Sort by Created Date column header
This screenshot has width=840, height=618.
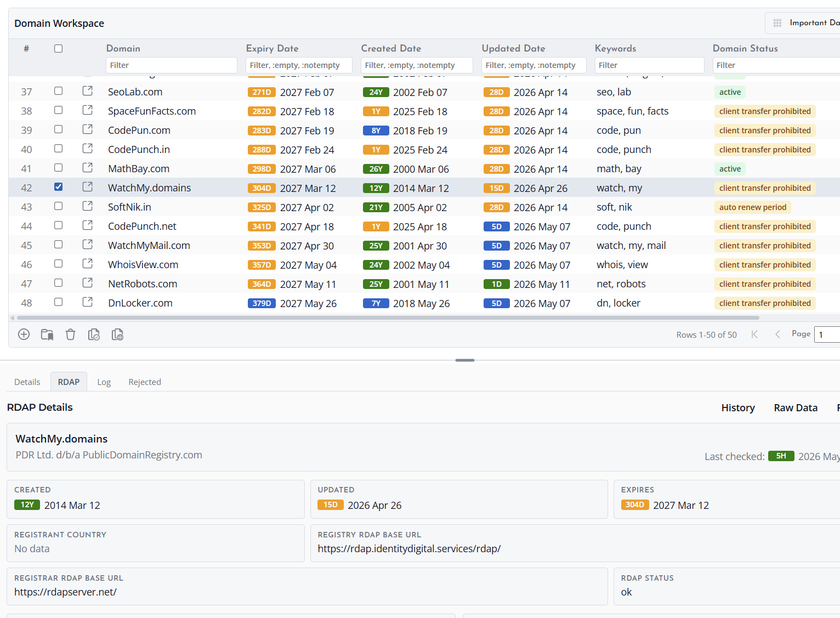[x=391, y=49]
